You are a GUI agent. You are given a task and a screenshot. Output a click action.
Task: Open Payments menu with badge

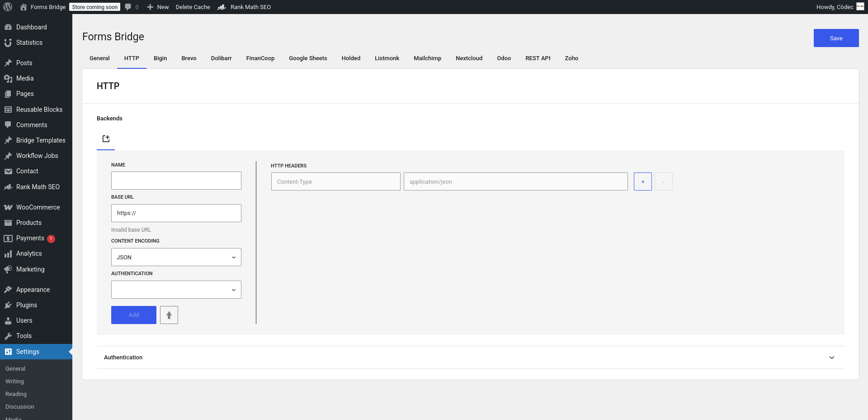[36, 238]
